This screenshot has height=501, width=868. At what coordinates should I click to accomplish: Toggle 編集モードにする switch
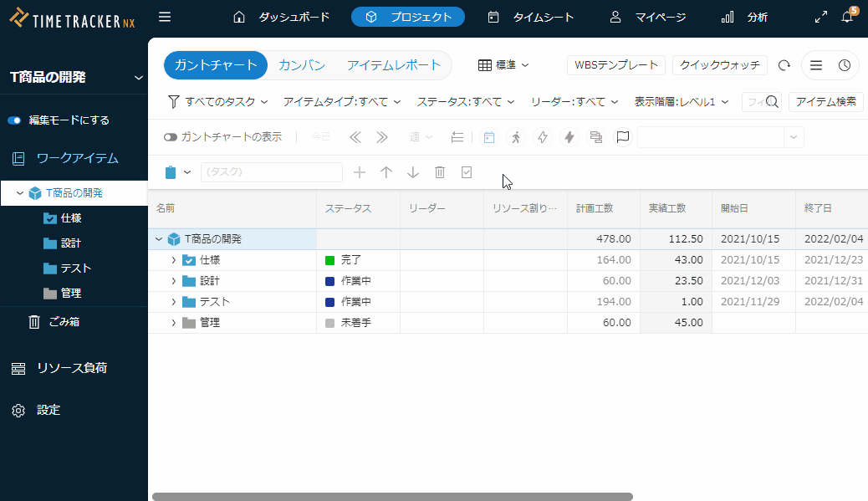[14, 120]
